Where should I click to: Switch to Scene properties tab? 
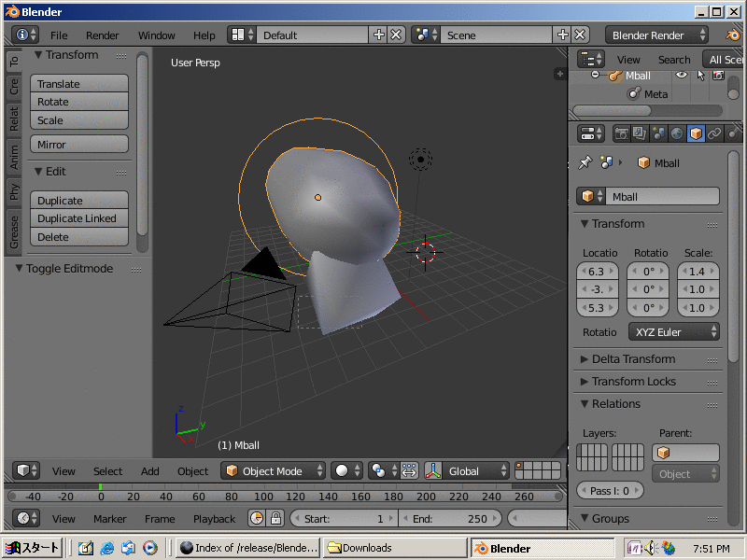coord(658,133)
